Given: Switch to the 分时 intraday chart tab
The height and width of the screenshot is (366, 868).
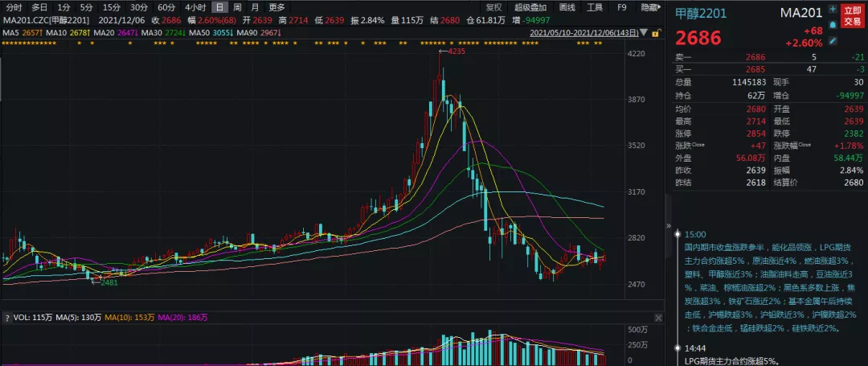Looking at the screenshot, I should point(14,7).
